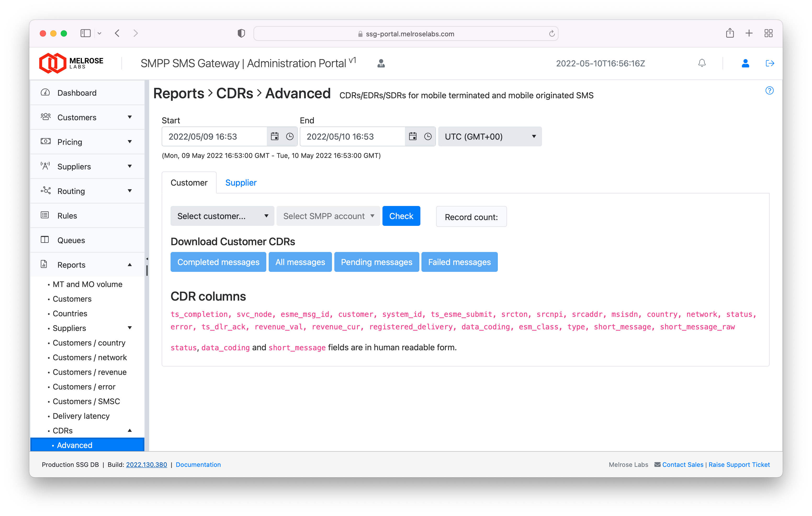Open the Start date calendar picker
Viewport: 812px width, 516px height.
pyautogui.click(x=274, y=136)
